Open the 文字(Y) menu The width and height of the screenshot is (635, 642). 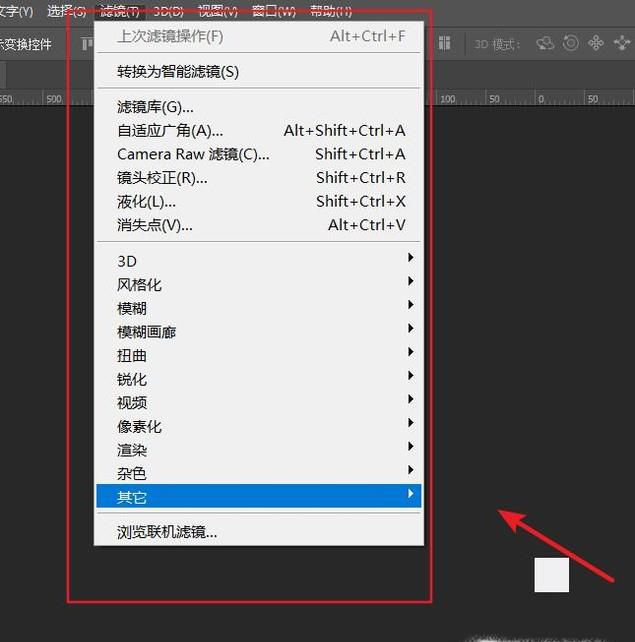click(16, 11)
